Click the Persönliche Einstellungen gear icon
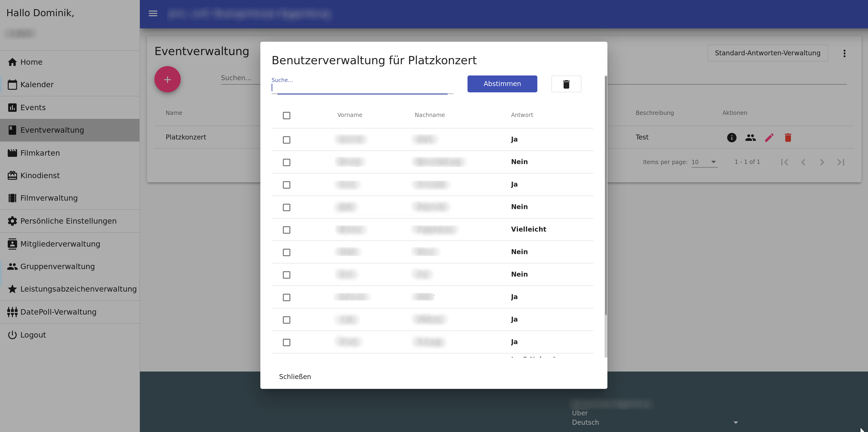Viewport: 868px width, 432px height. click(x=12, y=221)
